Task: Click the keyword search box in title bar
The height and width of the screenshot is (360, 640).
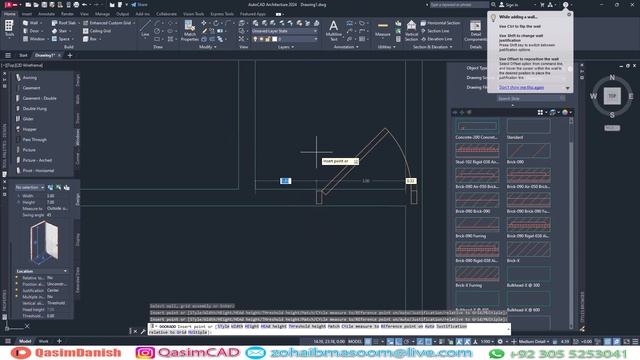Action: point(459,4)
